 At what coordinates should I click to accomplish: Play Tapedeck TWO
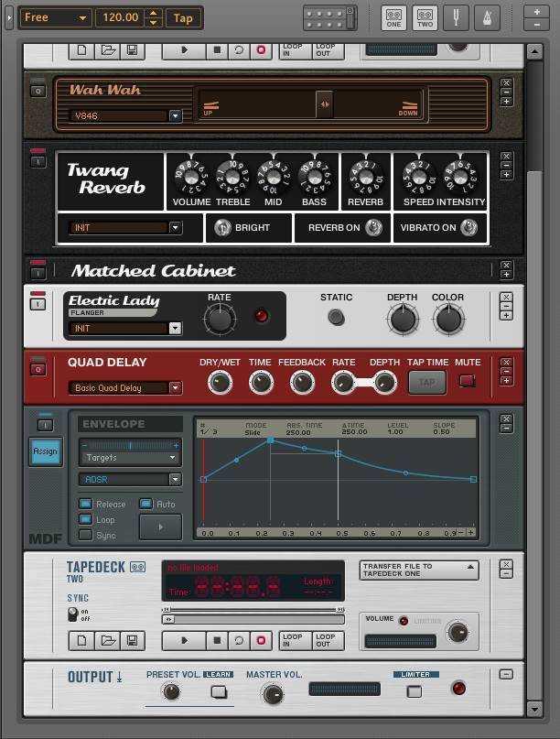pyautogui.click(x=184, y=640)
